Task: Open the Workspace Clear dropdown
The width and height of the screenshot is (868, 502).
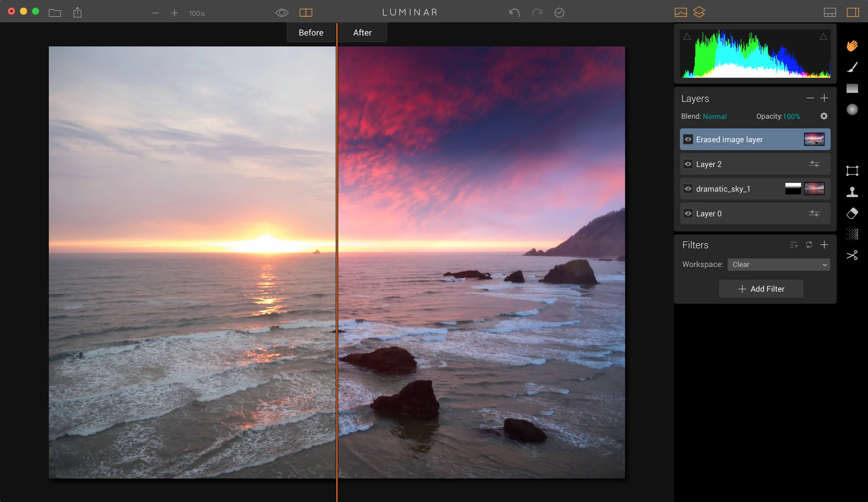Action: 778,265
